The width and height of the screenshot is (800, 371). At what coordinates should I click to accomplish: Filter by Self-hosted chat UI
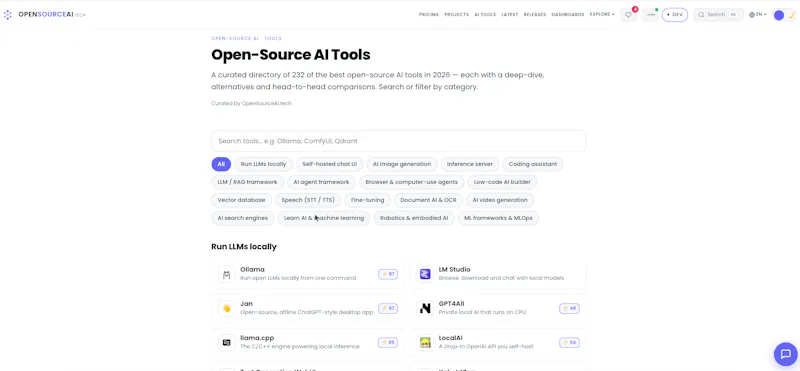(x=330, y=164)
